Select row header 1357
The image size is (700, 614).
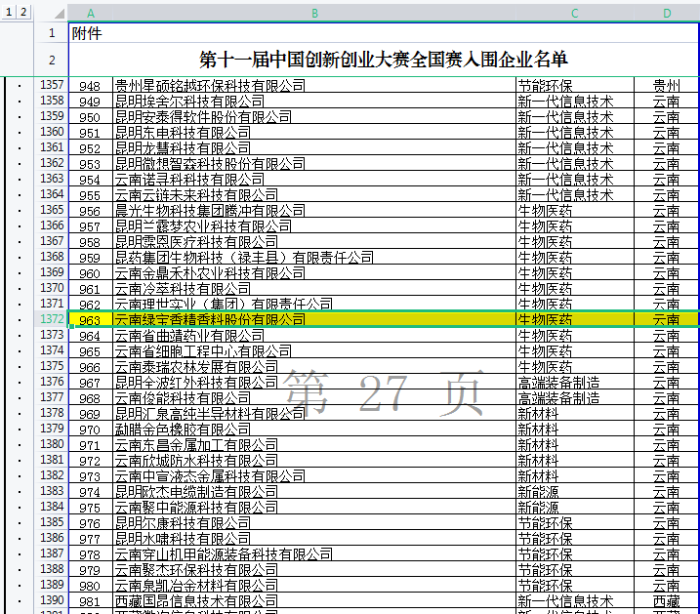52,85
